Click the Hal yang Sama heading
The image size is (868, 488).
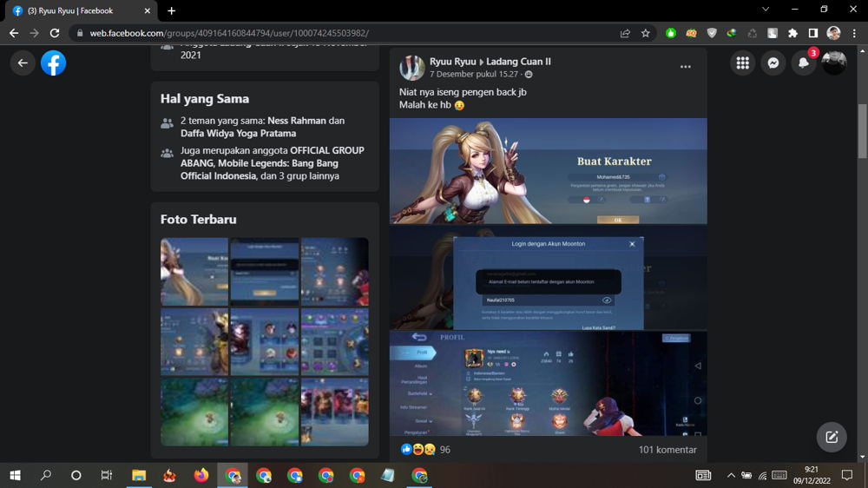(204, 99)
